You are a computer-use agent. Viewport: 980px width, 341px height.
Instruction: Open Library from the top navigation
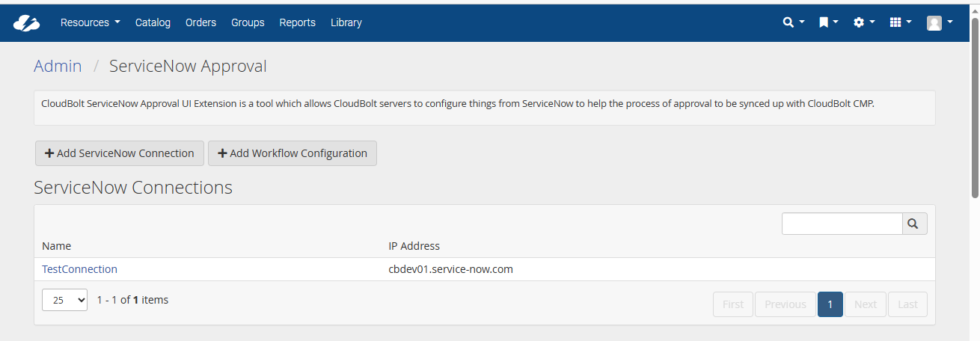click(346, 22)
